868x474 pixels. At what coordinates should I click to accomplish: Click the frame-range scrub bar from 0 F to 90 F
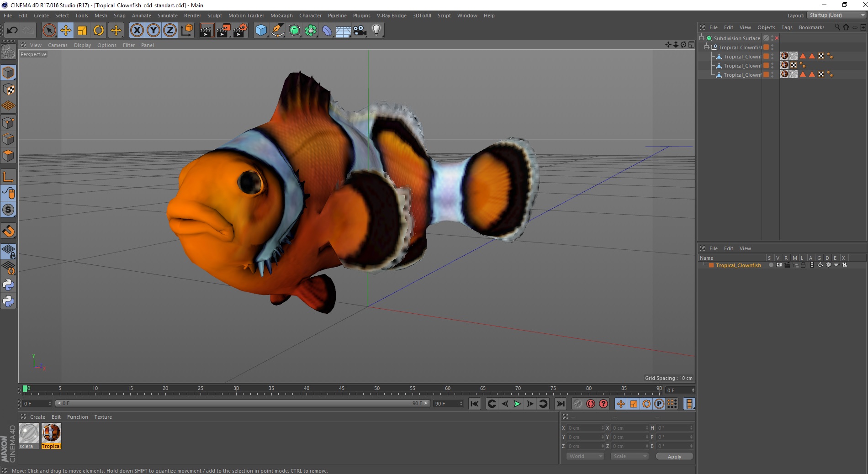pyautogui.click(x=243, y=404)
